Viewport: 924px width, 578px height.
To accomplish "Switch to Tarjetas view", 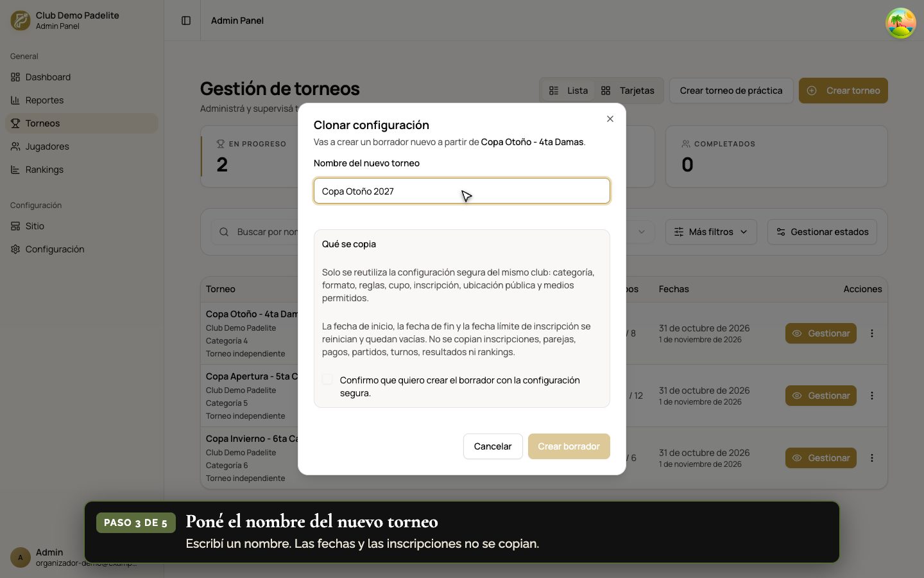I will (x=628, y=91).
